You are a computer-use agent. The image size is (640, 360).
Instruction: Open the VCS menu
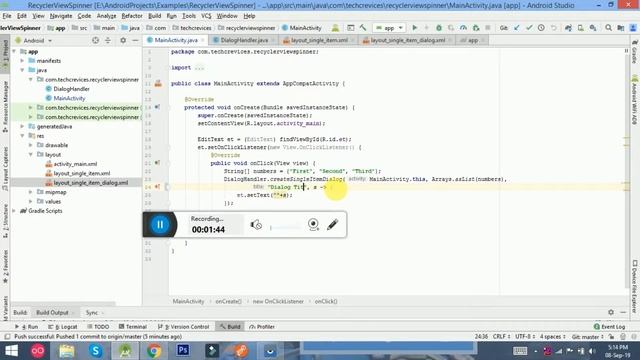tap(206, 16)
